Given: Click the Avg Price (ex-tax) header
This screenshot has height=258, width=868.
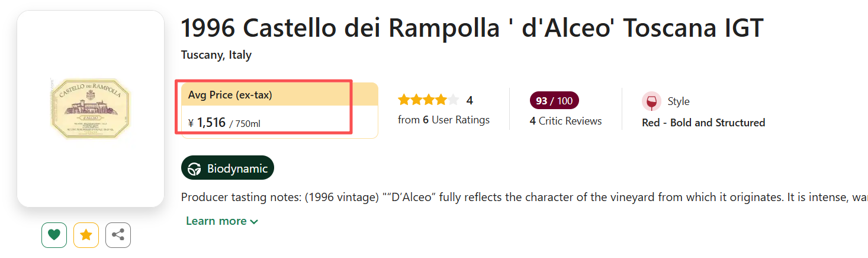Looking at the screenshot, I should 230,95.
